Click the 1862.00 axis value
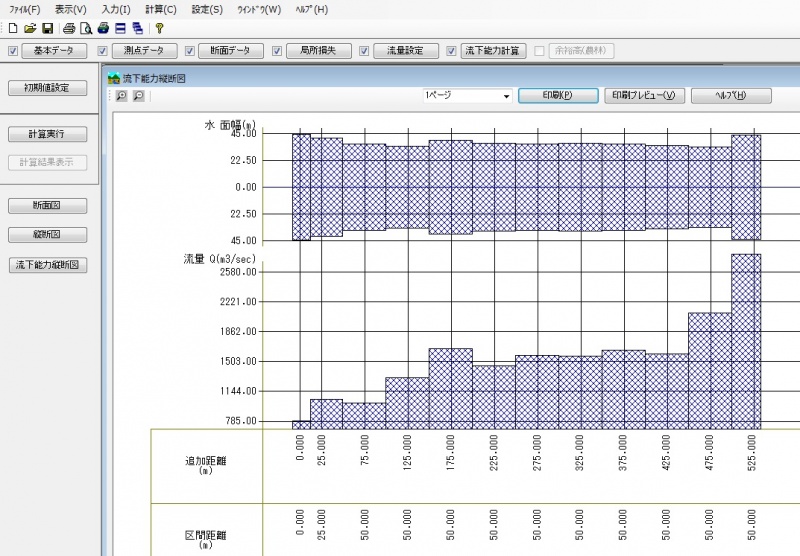The height and width of the screenshot is (556, 800). click(x=238, y=332)
